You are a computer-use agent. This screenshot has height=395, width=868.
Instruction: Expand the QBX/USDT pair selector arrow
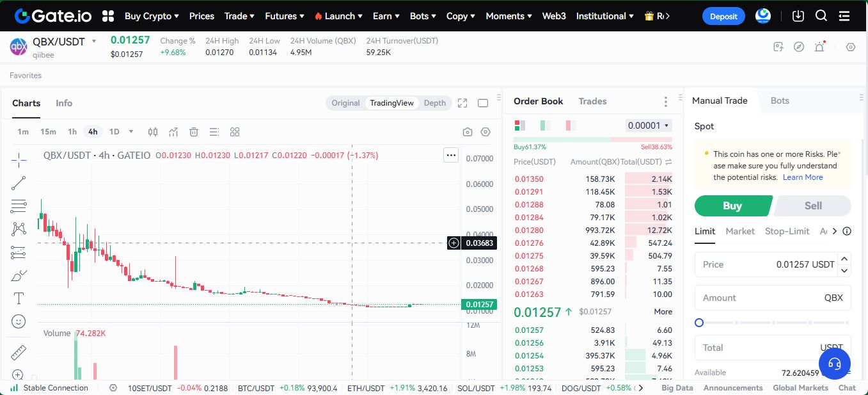point(94,42)
